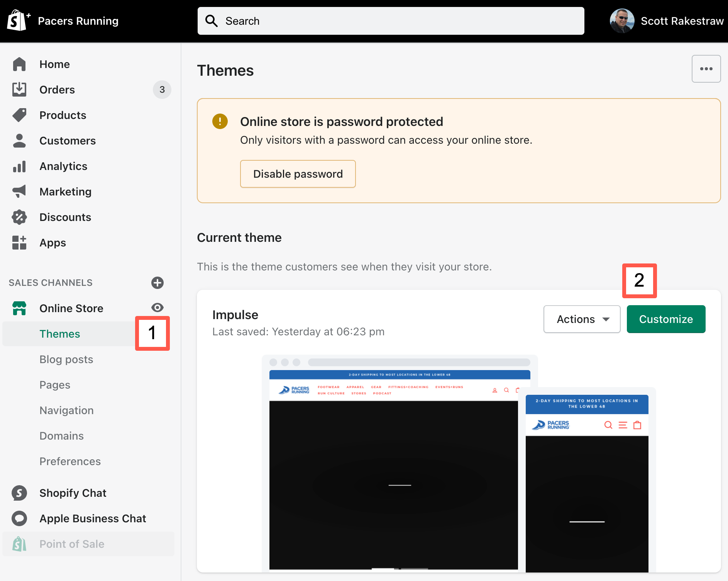Go to Orders in the sidebar

coord(57,90)
